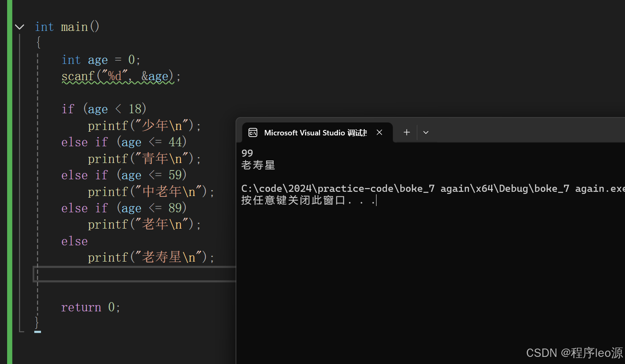Click the scanf line with warning squiggle
Viewport: 625px width, 364px height.
pos(121,76)
